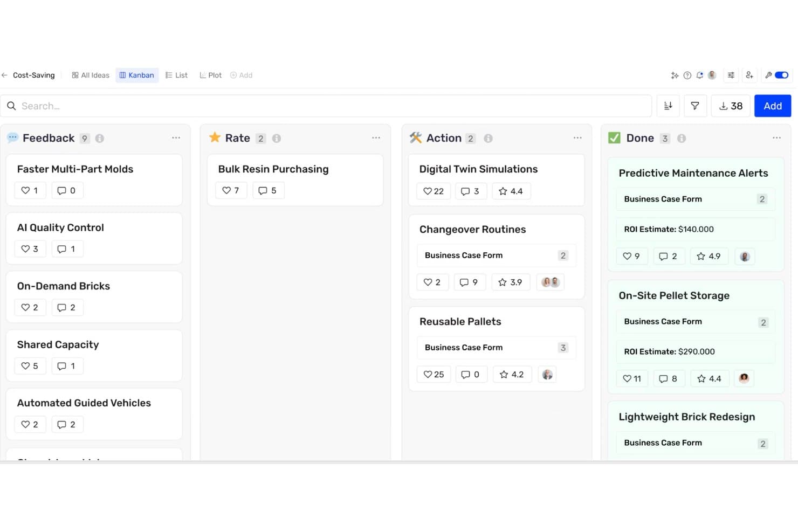Switch to the All Ideas view
The width and height of the screenshot is (798, 532).
pyautogui.click(x=91, y=75)
